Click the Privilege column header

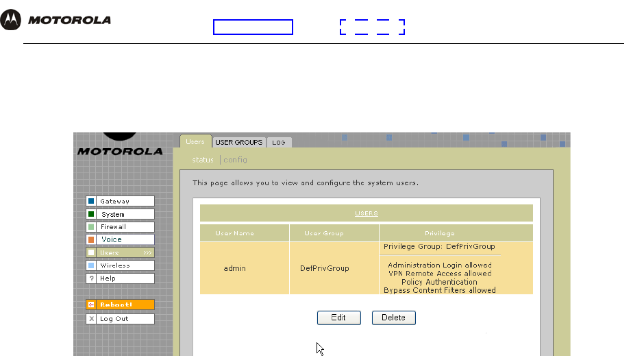456,233
